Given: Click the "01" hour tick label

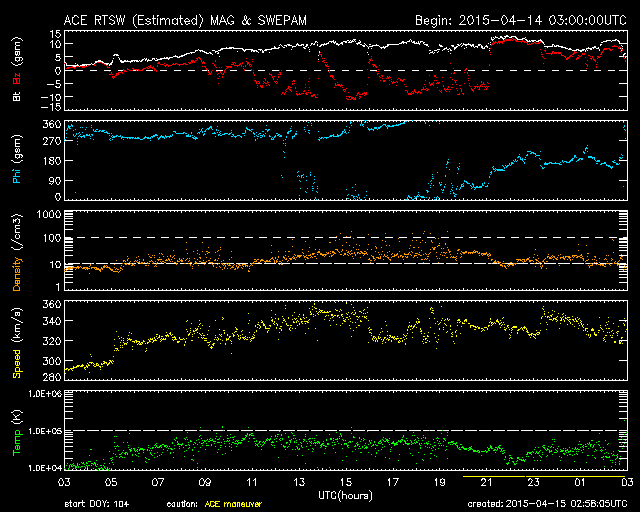Looking at the screenshot, I should pyautogui.click(x=580, y=483).
